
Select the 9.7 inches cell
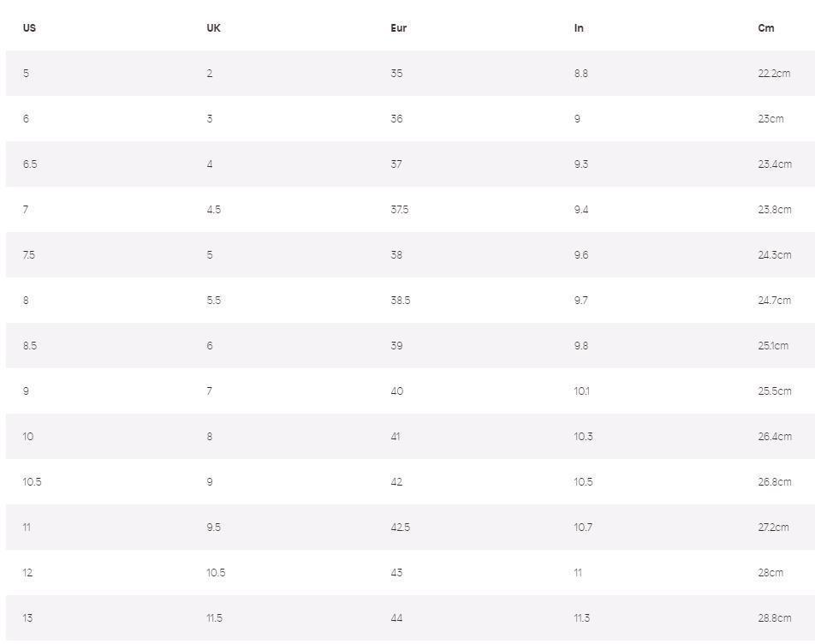point(581,301)
